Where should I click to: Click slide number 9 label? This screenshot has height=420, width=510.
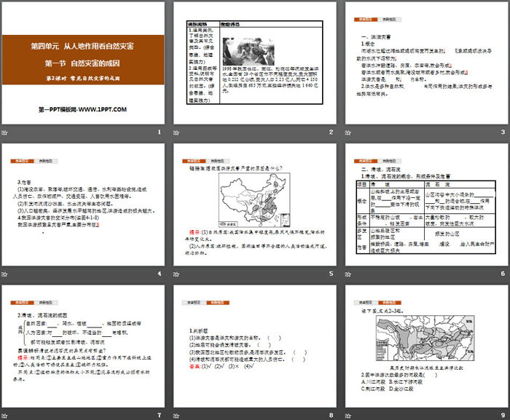tap(503, 415)
